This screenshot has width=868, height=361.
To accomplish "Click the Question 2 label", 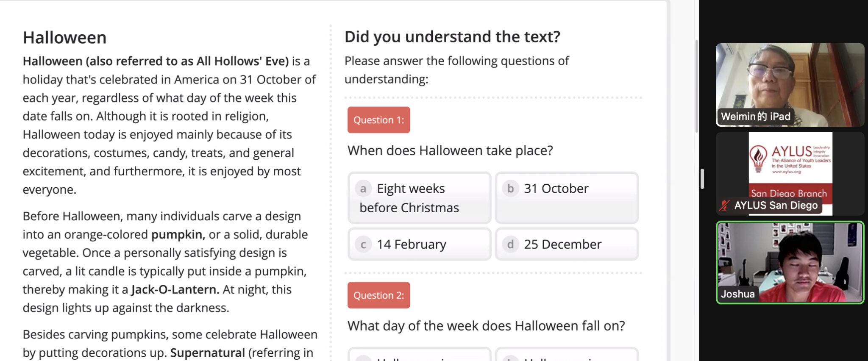I will click(378, 295).
